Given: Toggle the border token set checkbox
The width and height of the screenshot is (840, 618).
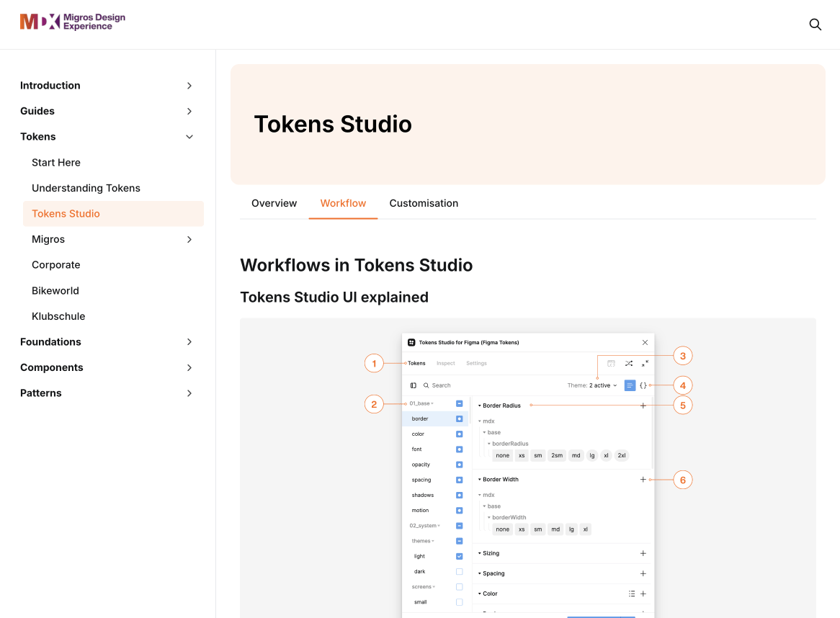Looking at the screenshot, I should coord(459,418).
